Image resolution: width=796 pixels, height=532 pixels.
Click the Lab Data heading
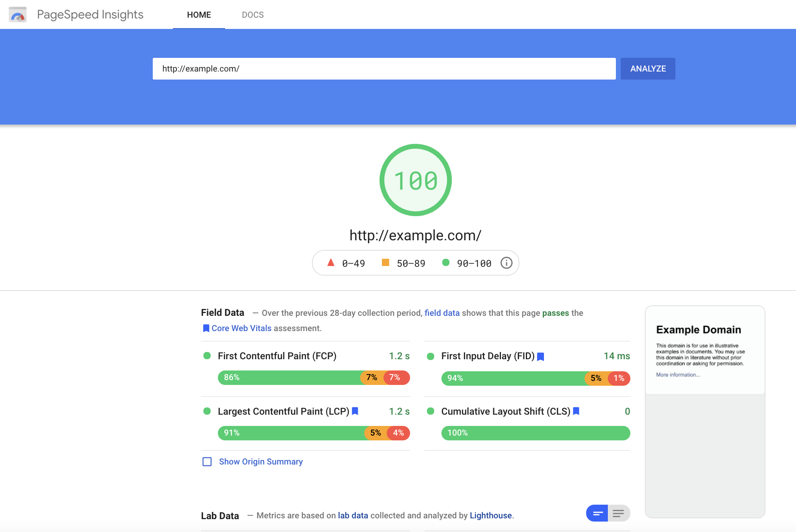[x=220, y=516]
